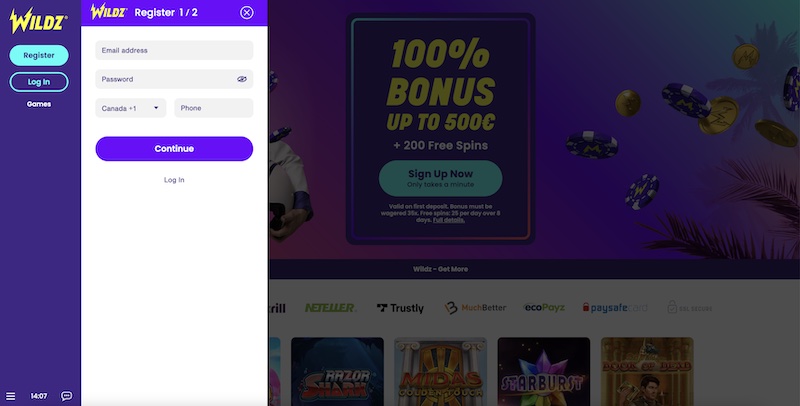Click the Sign Up Now button
This screenshot has height=406, width=800.
[x=440, y=178]
